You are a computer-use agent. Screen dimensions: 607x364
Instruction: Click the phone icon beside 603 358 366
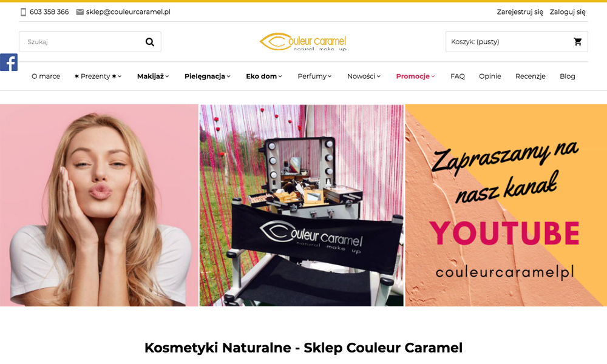click(x=24, y=12)
